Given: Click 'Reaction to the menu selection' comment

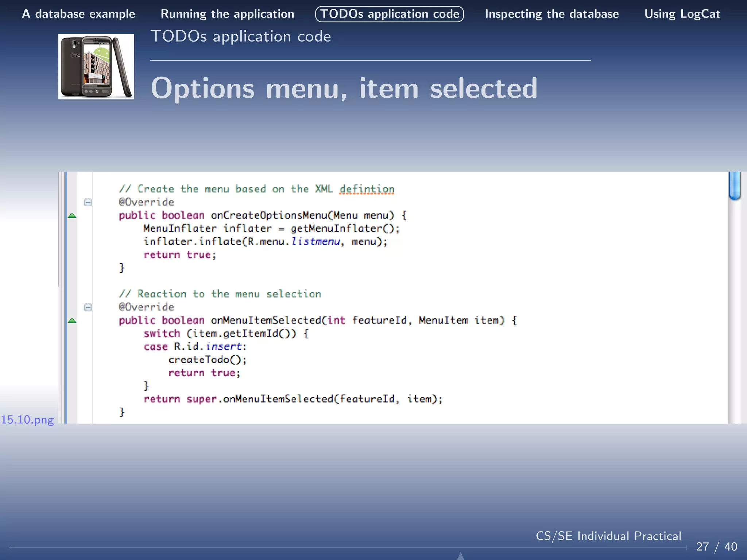Looking at the screenshot, I should click(x=220, y=294).
